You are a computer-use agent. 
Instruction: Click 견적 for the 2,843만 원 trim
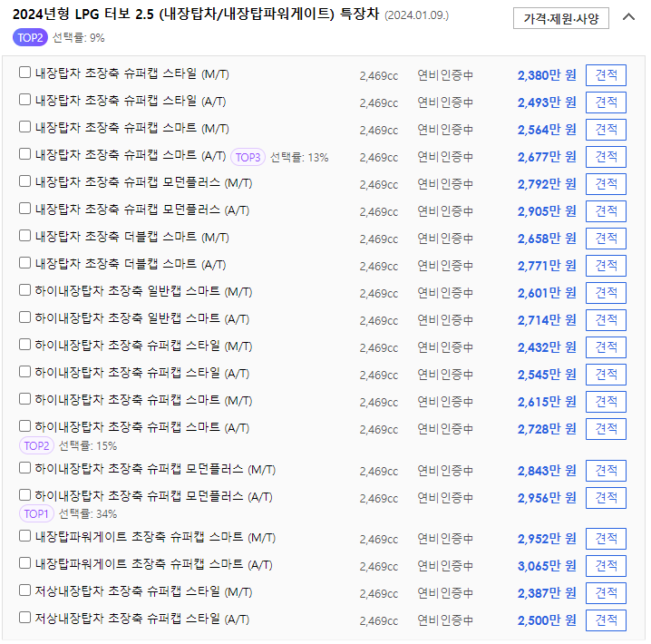point(606,471)
